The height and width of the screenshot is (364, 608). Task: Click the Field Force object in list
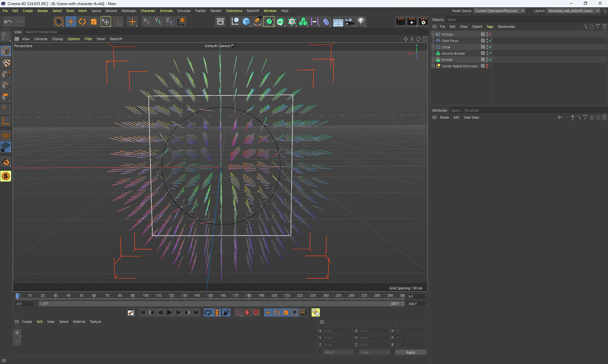click(x=450, y=41)
